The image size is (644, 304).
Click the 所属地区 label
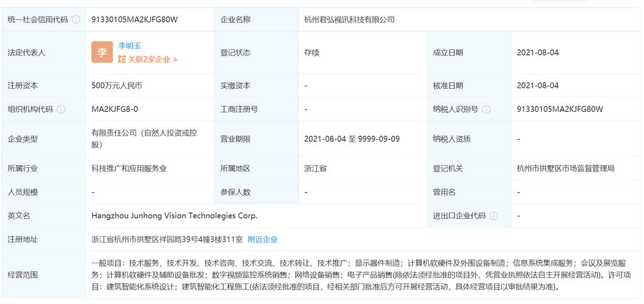[235, 168]
